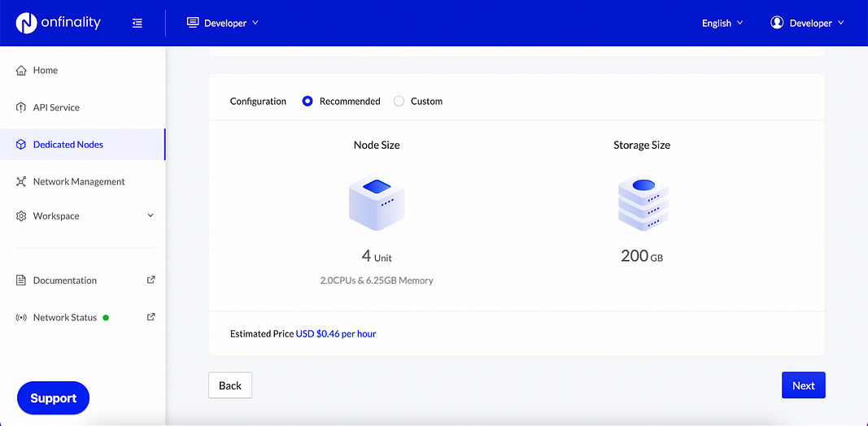
Task: Click the Home house icon
Action: 21,70
